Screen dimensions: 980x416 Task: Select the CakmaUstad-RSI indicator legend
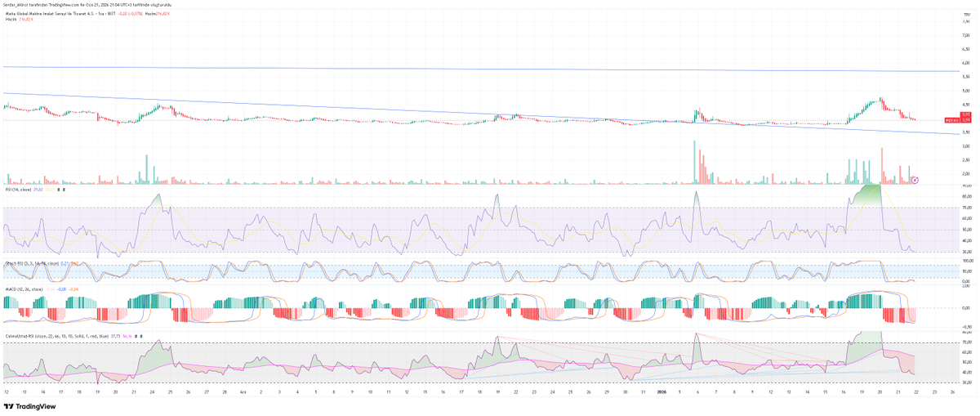tap(56, 335)
